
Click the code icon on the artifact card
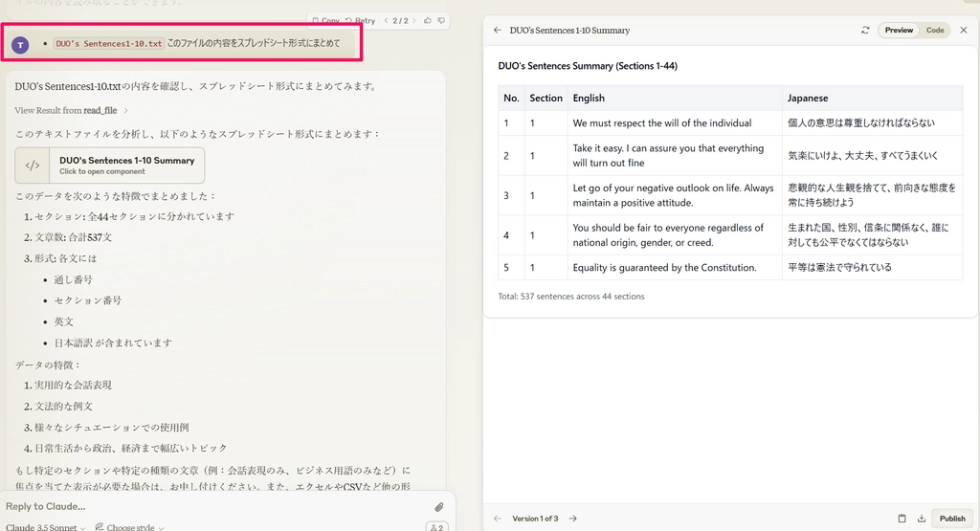33,166
